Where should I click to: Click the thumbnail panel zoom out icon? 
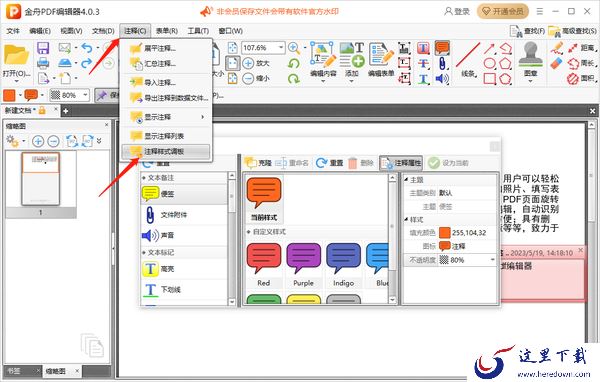click(53, 141)
